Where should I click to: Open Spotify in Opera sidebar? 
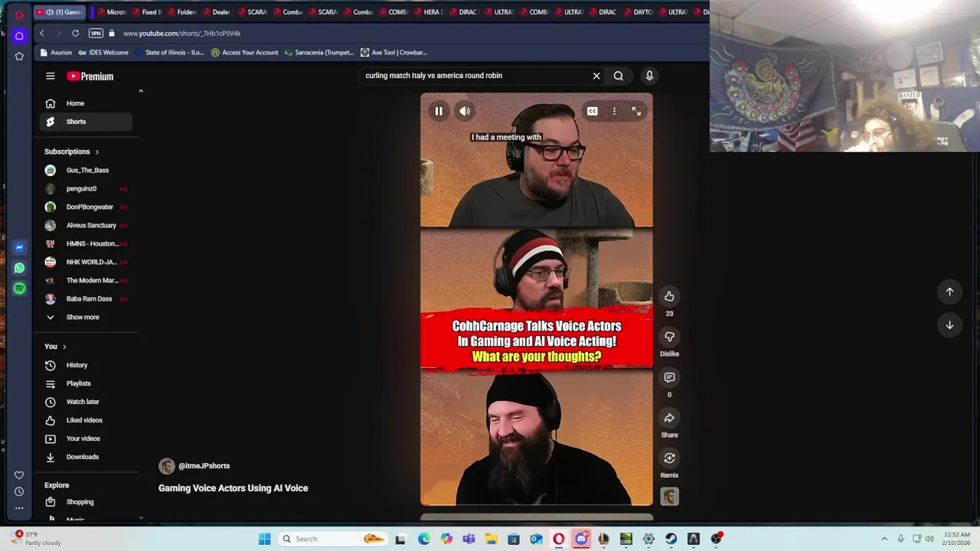pyautogui.click(x=19, y=289)
